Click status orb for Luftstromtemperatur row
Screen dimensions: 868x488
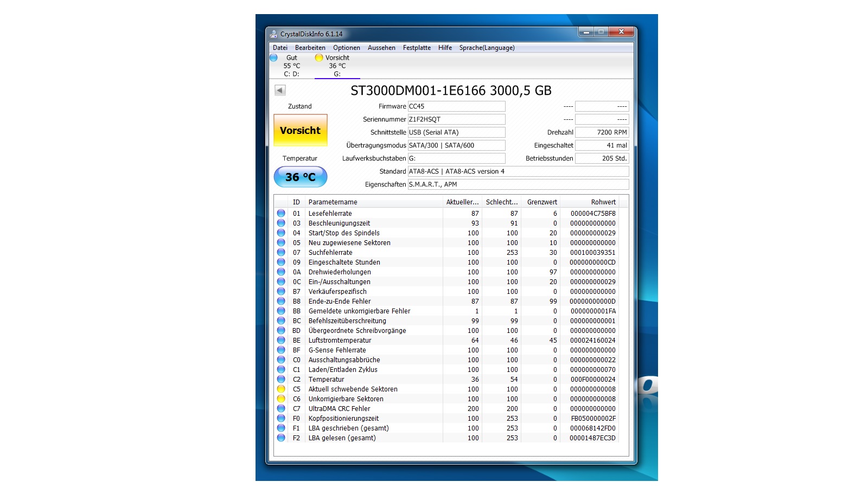[281, 340]
